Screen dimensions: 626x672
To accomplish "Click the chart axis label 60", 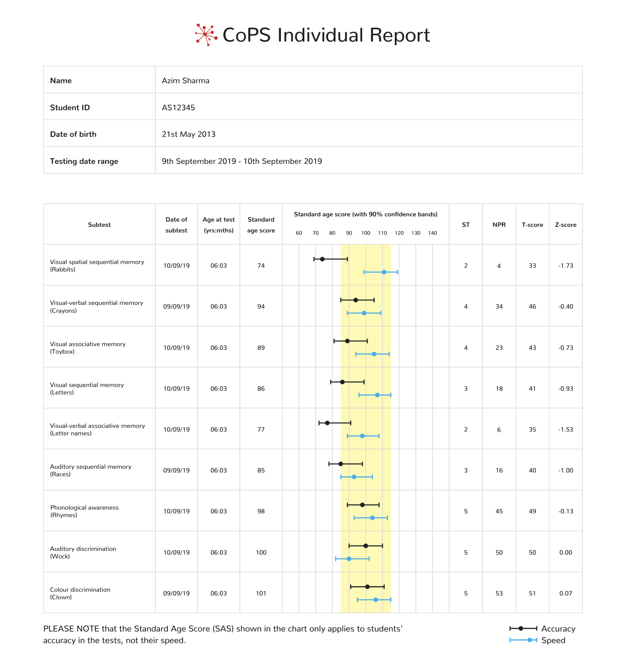I will [299, 233].
